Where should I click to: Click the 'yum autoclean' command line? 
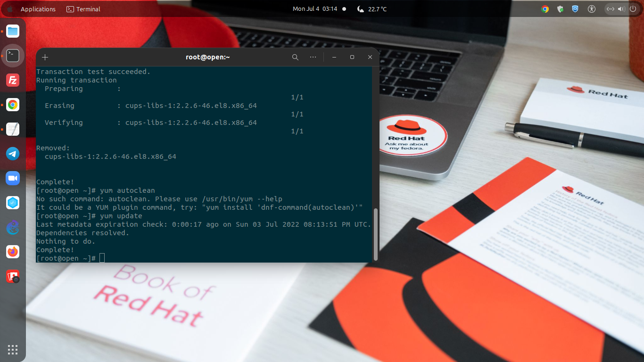click(x=96, y=190)
